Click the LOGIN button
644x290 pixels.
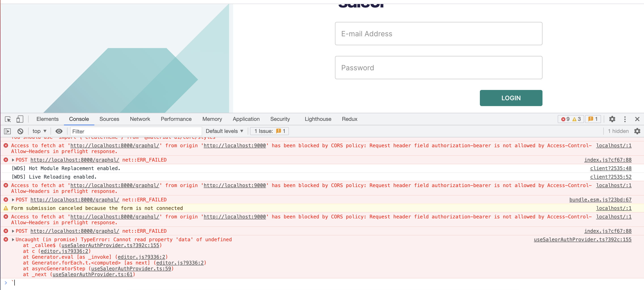pos(511,98)
